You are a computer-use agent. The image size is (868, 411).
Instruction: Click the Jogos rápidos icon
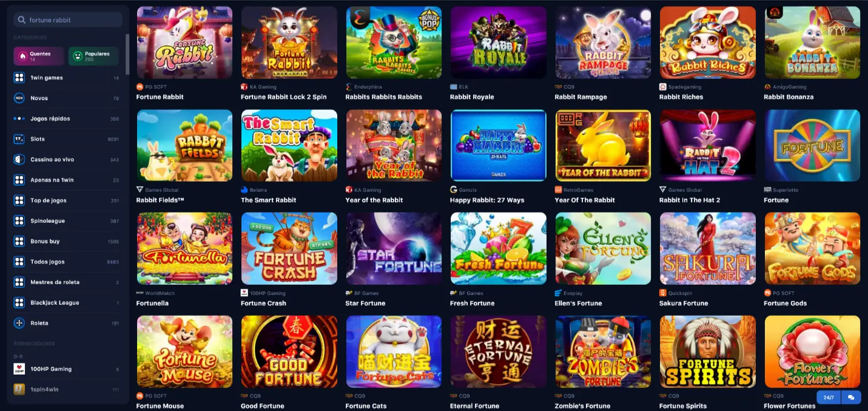(19, 119)
